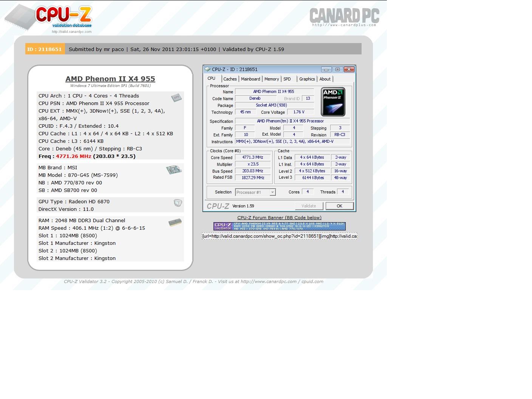The width and height of the screenshot is (532, 399).
Task: Click the Level 2 value 4 x 512 KBytes
Action: click(312, 171)
